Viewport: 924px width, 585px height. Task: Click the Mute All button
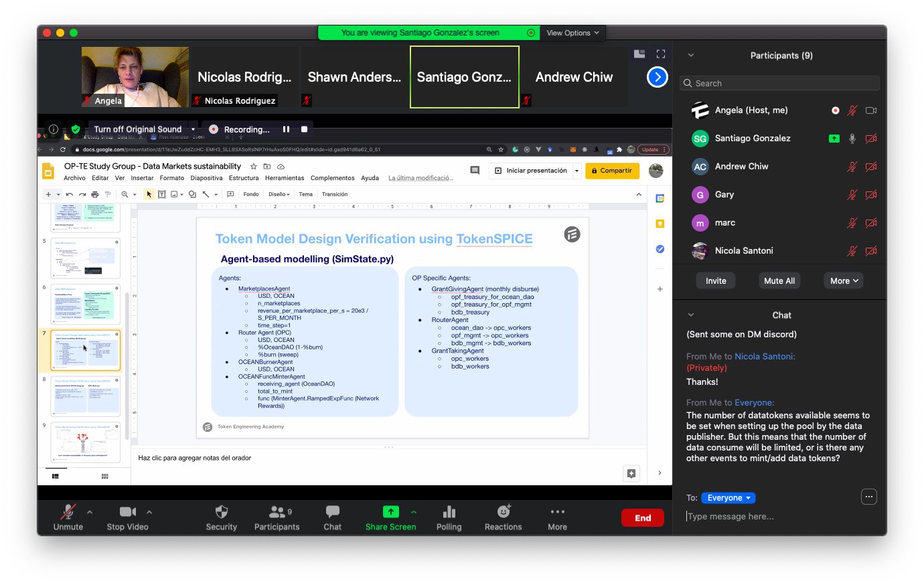779,281
